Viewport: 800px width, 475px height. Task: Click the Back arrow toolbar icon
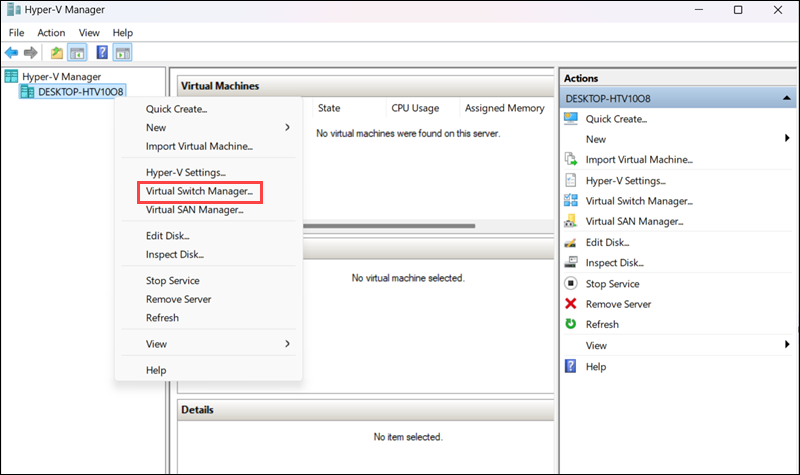11,52
